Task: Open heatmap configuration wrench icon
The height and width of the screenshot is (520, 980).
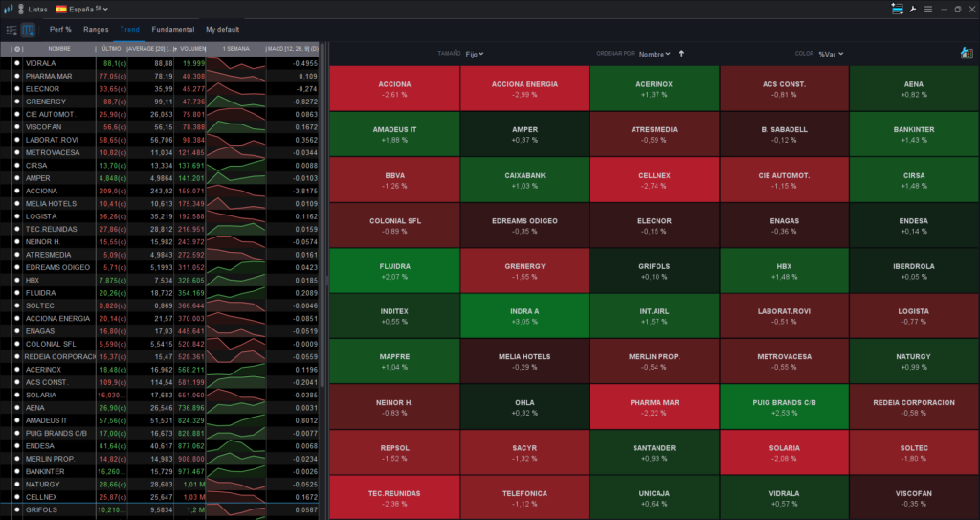Action: 967,54
